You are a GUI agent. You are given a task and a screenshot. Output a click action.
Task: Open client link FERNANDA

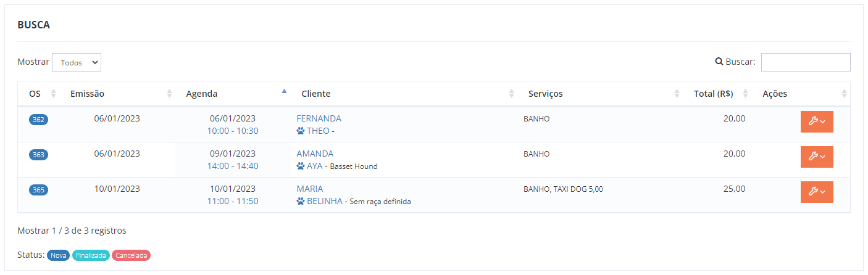tap(319, 118)
